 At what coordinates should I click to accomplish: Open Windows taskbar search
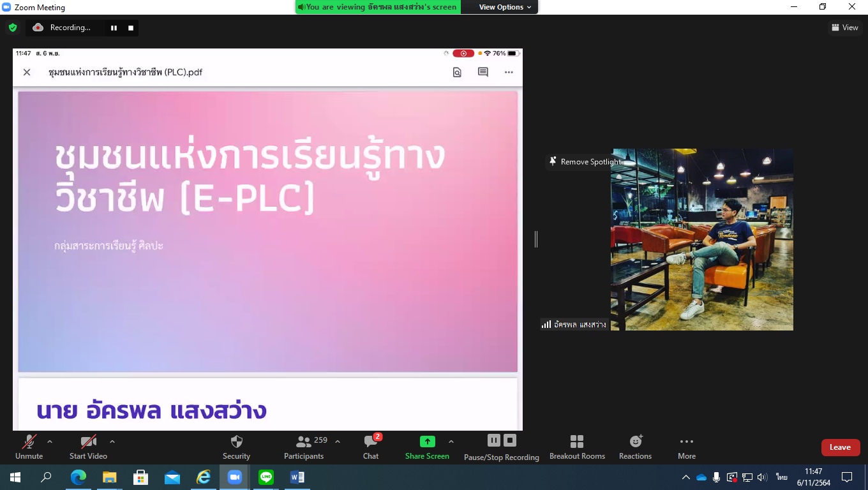click(46, 477)
